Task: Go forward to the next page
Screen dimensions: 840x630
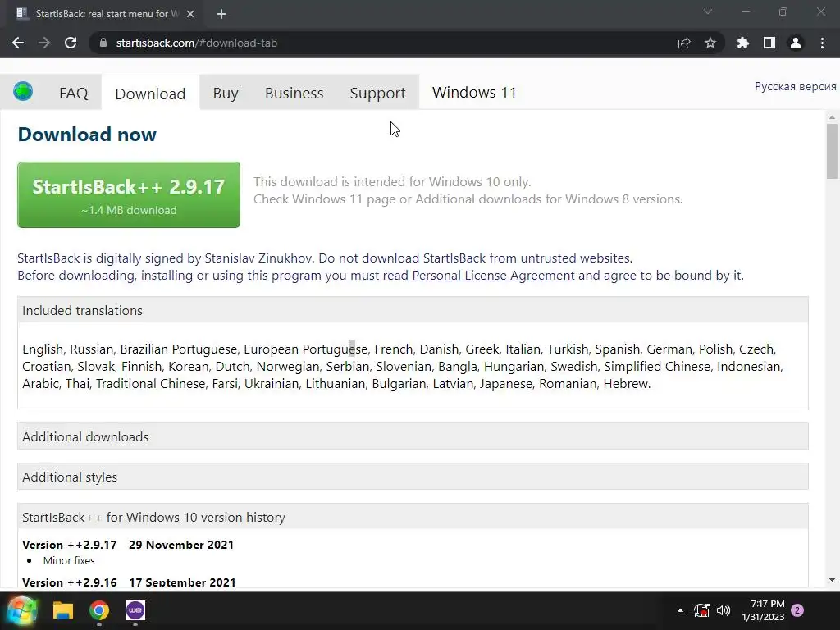Action: (x=44, y=43)
